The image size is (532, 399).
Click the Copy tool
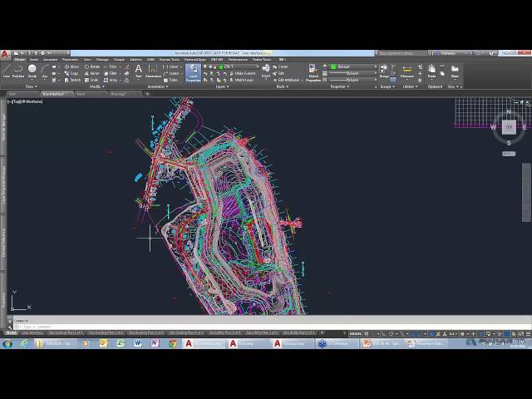[x=71, y=73]
